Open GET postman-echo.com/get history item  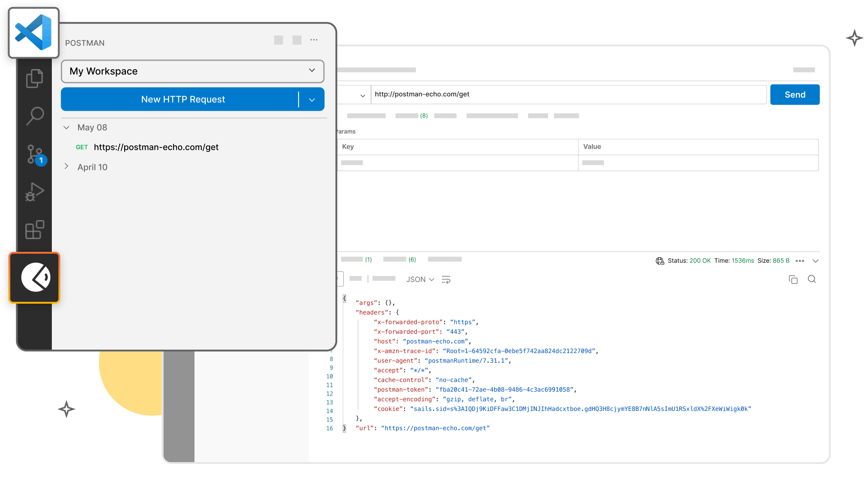[147, 147]
